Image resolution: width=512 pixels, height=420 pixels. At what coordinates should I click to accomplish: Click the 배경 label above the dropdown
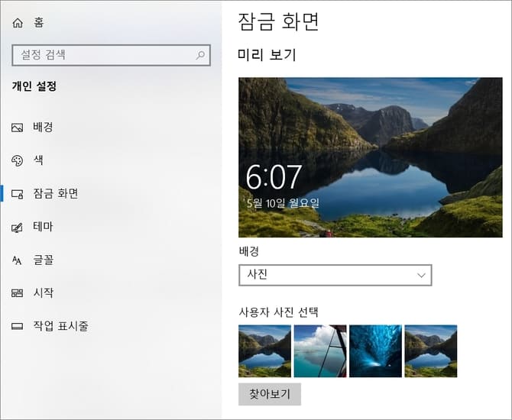click(x=249, y=251)
